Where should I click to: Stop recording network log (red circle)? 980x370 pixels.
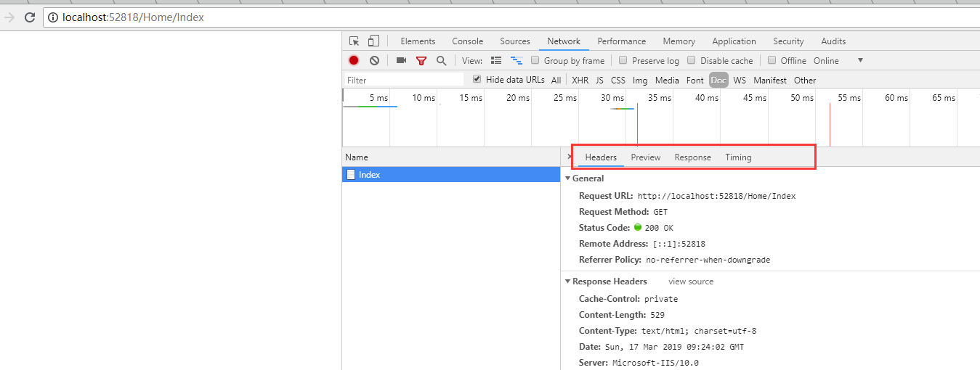354,61
